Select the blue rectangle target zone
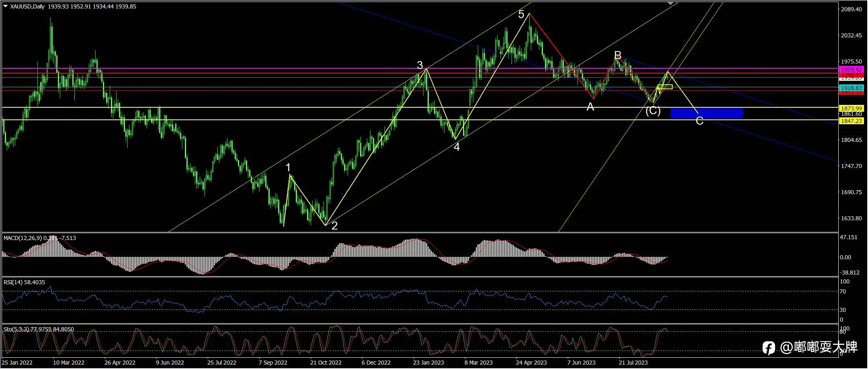Viewport: 868px width, 369px height. pyautogui.click(x=706, y=113)
